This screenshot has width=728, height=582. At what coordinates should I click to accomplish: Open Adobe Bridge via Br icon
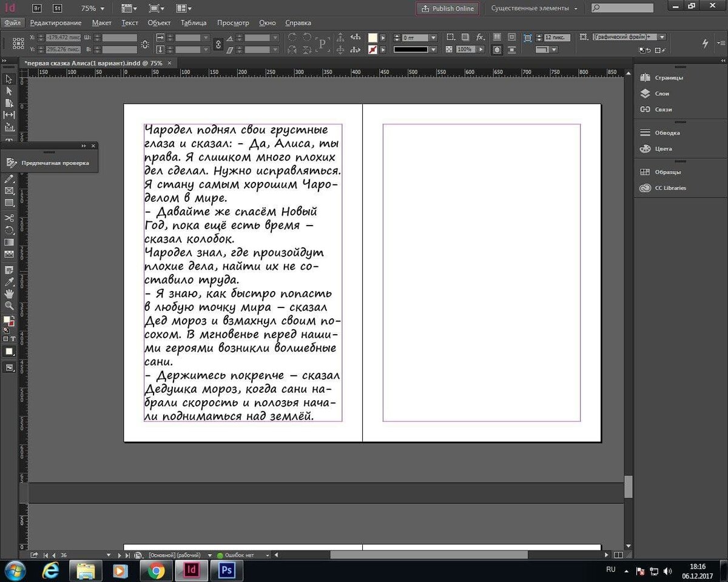(36, 8)
